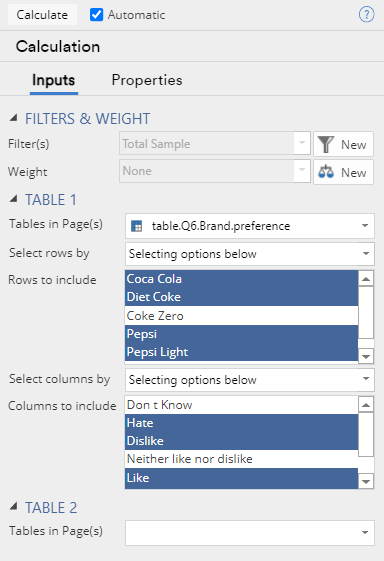
Task: Click down arrow of Rows list scrollbar
Action: [366, 356]
